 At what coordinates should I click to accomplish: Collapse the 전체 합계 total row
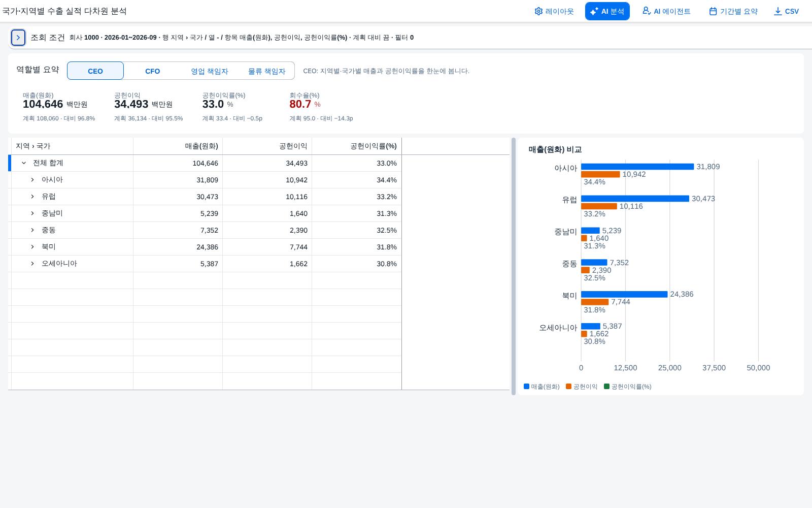click(24, 163)
